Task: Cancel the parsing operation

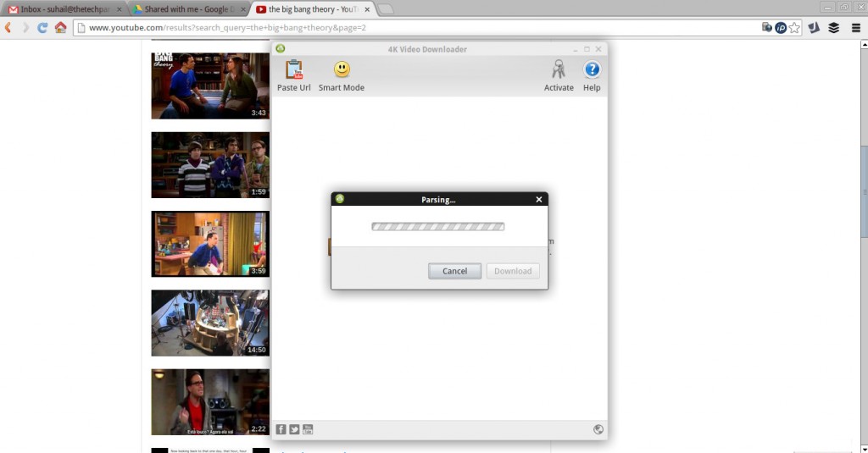Action: [x=454, y=271]
